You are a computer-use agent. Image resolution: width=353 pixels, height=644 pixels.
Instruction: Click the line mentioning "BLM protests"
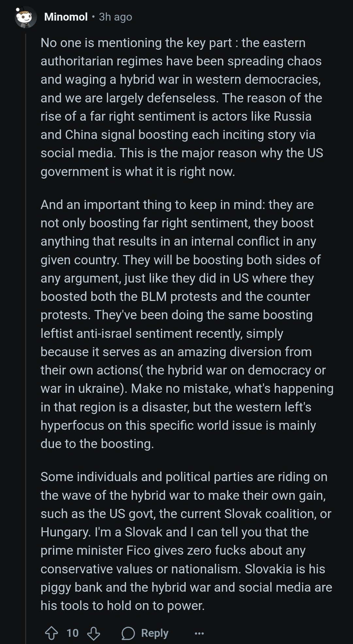point(175,296)
